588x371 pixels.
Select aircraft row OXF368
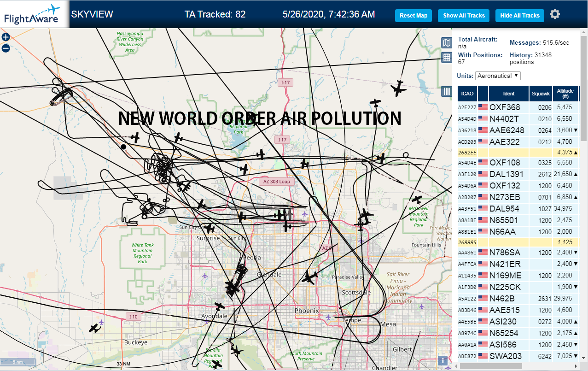tap(518, 107)
